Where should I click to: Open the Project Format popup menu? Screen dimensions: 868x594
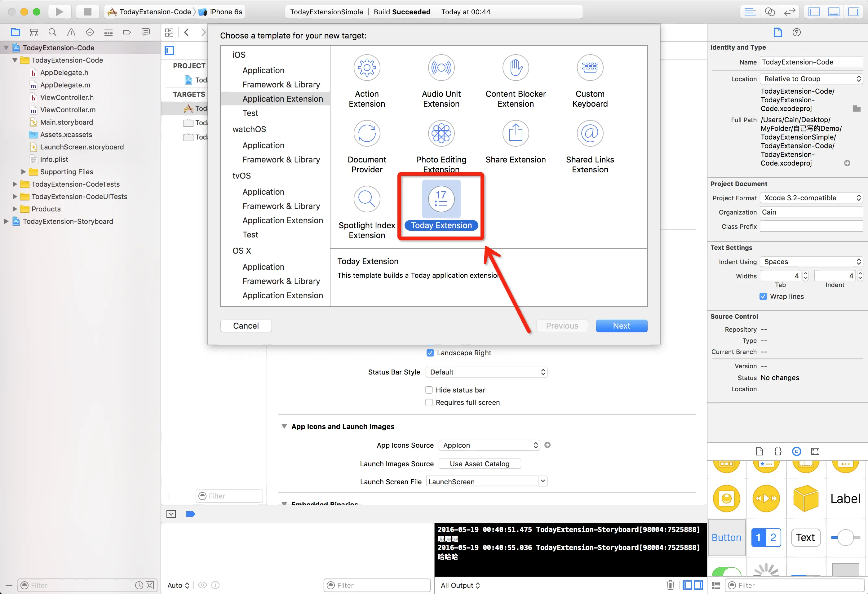click(x=811, y=198)
